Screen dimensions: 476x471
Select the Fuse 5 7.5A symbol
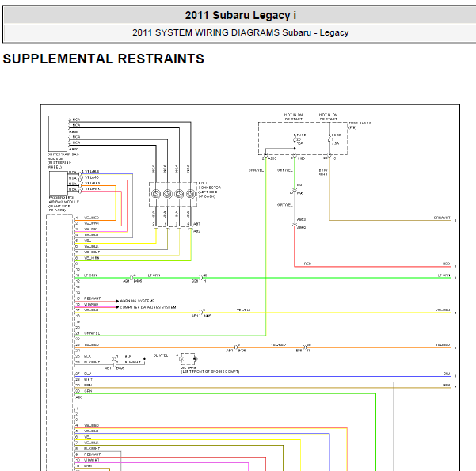(x=329, y=139)
